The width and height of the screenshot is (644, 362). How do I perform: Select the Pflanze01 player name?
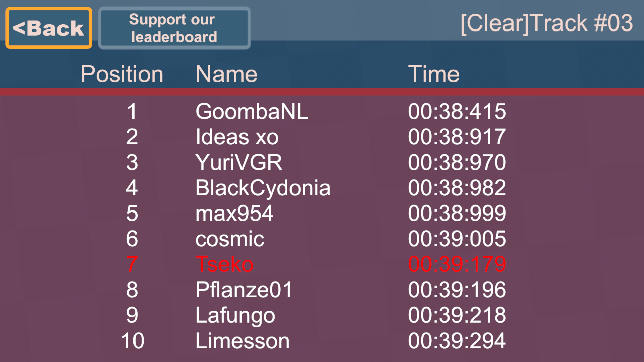[x=244, y=290]
